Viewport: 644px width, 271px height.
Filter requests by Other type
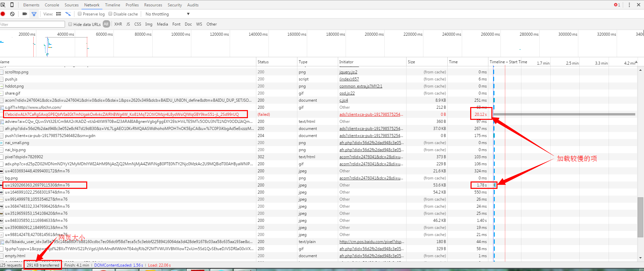pos(212,24)
